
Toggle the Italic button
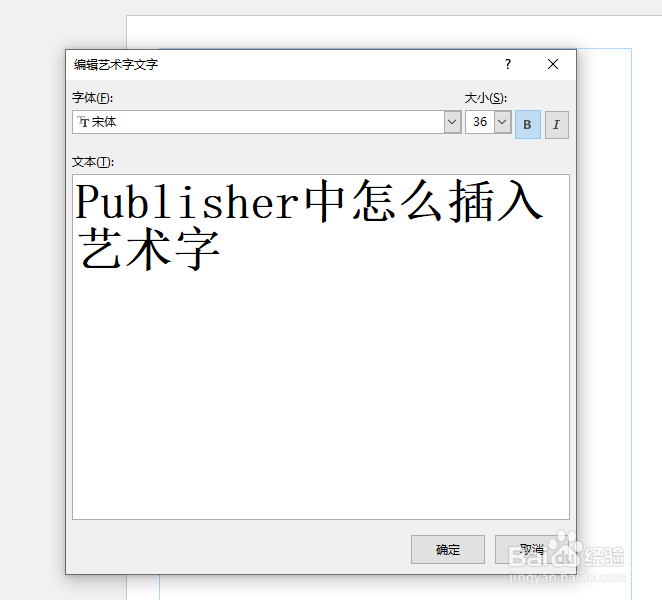(556, 125)
